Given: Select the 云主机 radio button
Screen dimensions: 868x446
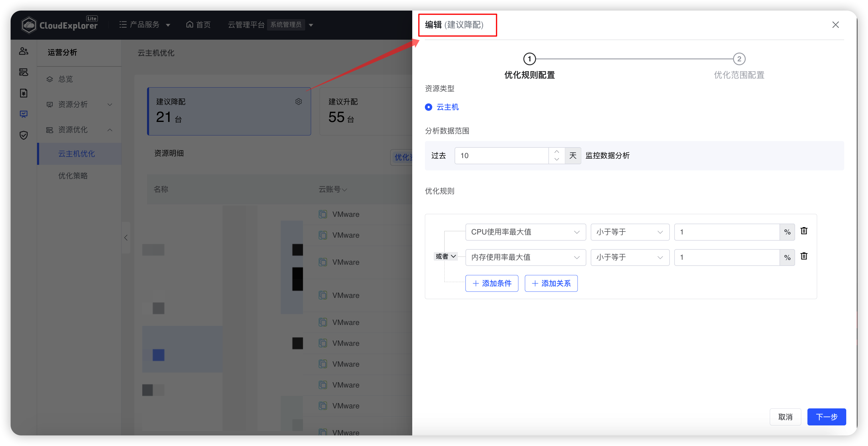Looking at the screenshot, I should pyautogui.click(x=428, y=107).
